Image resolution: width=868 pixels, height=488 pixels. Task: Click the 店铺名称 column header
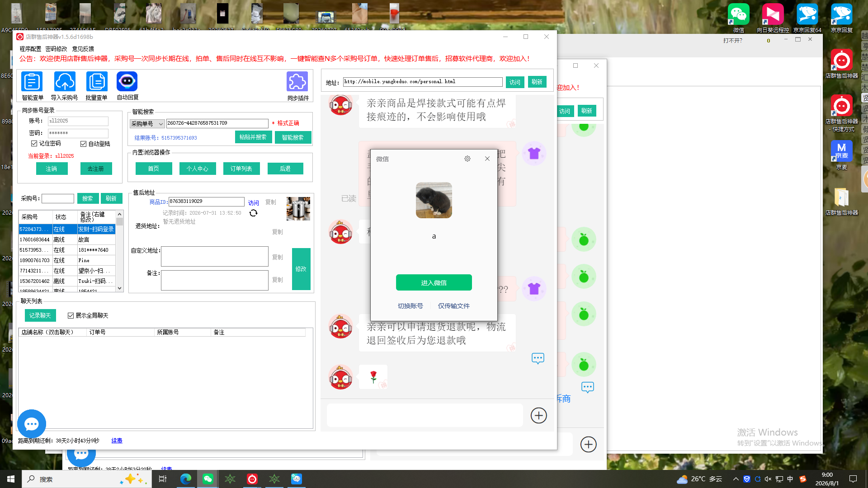52,332
